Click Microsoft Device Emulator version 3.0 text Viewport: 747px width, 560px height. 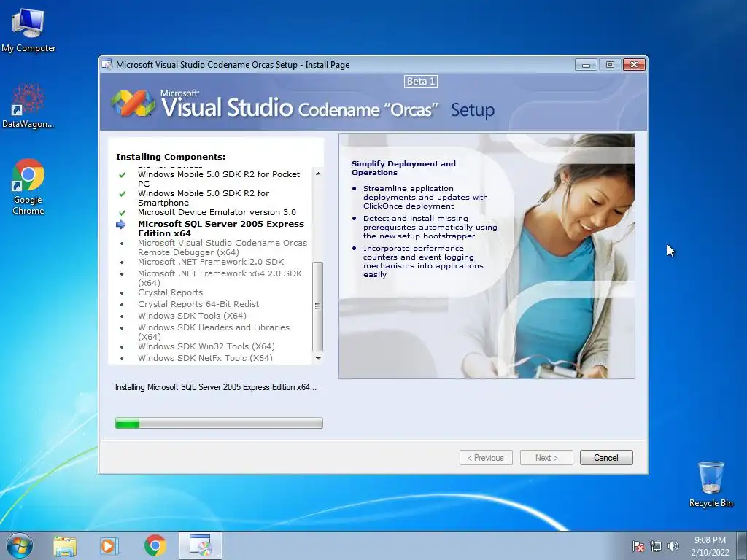tap(217, 212)
